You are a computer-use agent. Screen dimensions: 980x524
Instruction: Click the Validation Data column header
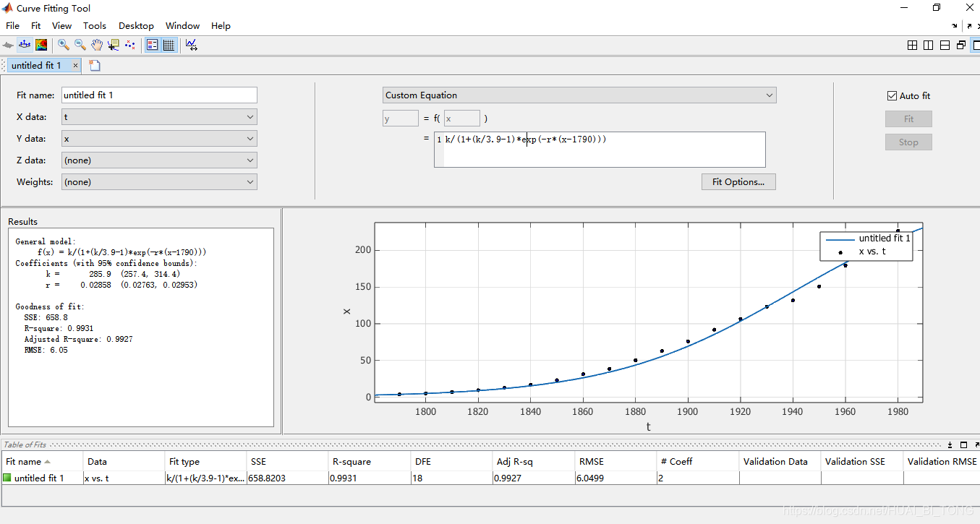tap(780, 461)
